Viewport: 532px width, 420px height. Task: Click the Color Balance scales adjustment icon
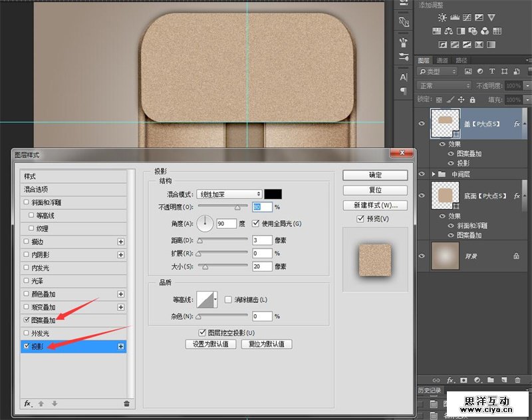pyautogui.click(x=450, y=31)
